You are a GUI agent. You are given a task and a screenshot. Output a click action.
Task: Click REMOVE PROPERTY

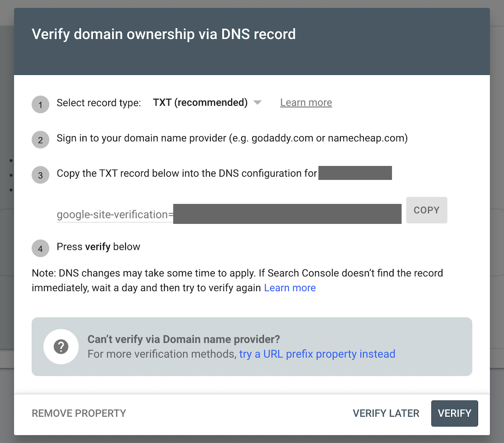pyautogui.click(x=79, y=413)
